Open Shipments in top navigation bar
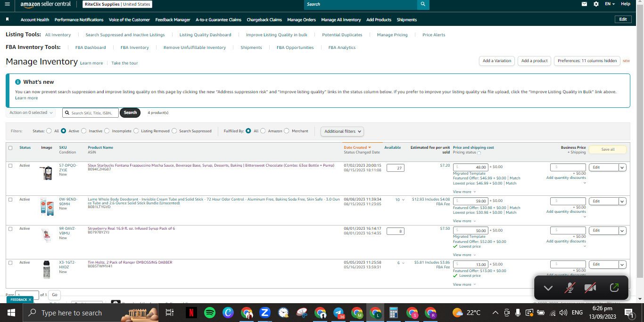Image resolution: width=644 pixels, height=322 pixels. coord(406,20)
